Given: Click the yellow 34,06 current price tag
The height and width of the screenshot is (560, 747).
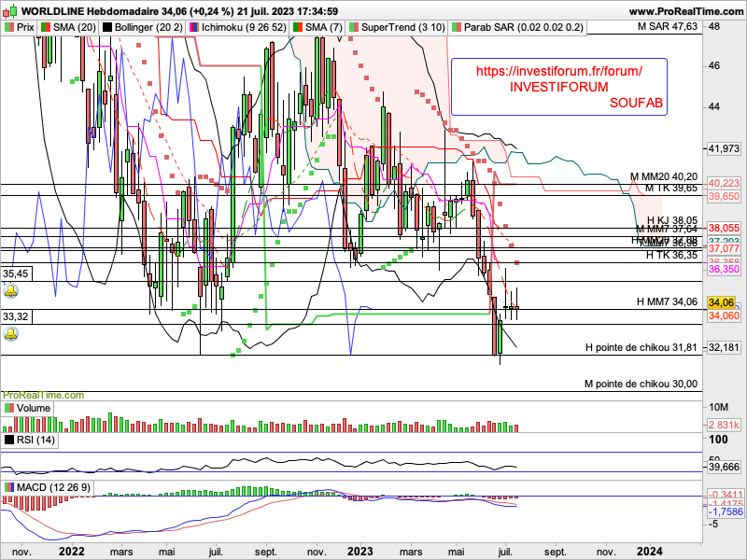Looking at the screenshot, I should click(x=721, y=302).
